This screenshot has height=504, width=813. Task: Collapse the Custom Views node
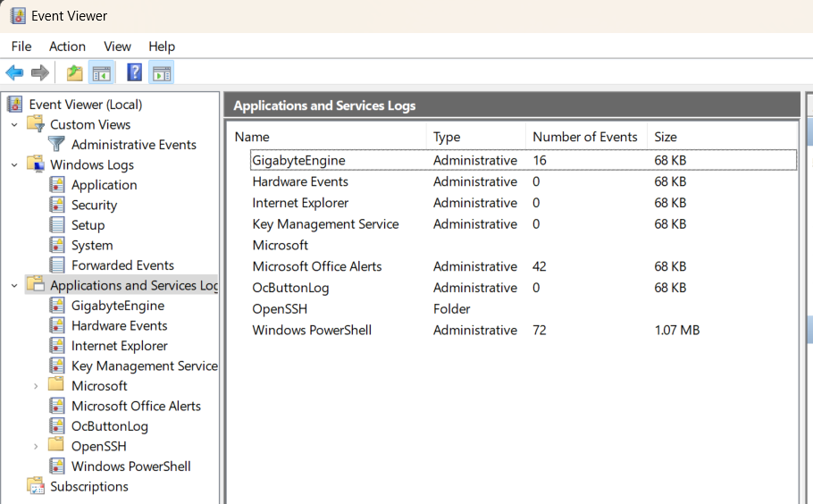14,125
